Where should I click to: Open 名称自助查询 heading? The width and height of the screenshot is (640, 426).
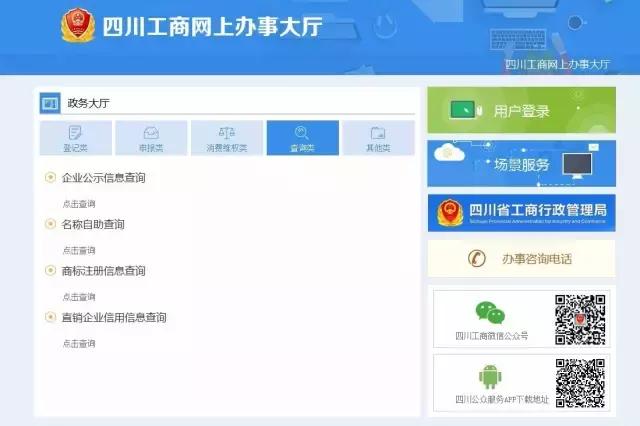93,224
